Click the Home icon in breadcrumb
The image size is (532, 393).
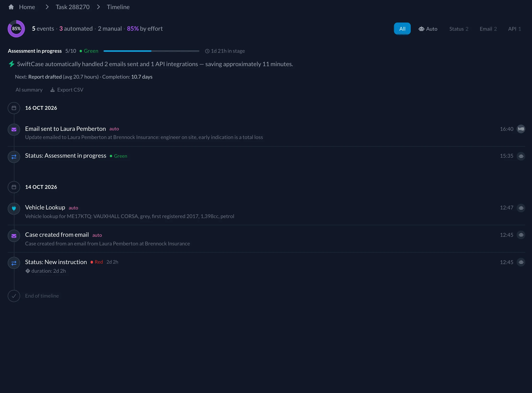tap(11, 7)
